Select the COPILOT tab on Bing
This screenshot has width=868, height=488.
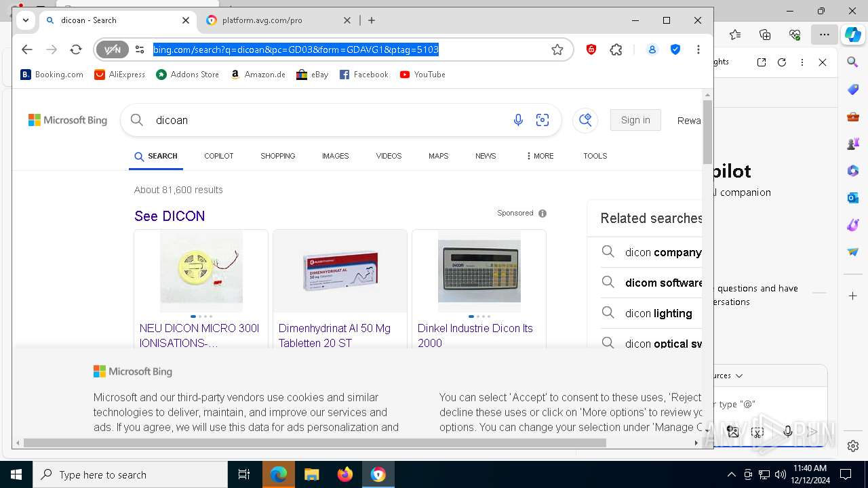[x=218, y=156]
